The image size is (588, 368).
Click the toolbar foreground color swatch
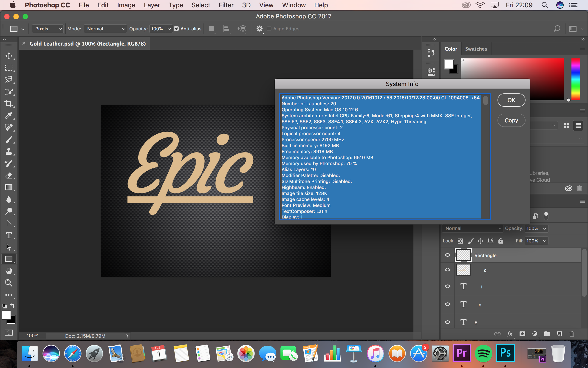tap(6, 315)
